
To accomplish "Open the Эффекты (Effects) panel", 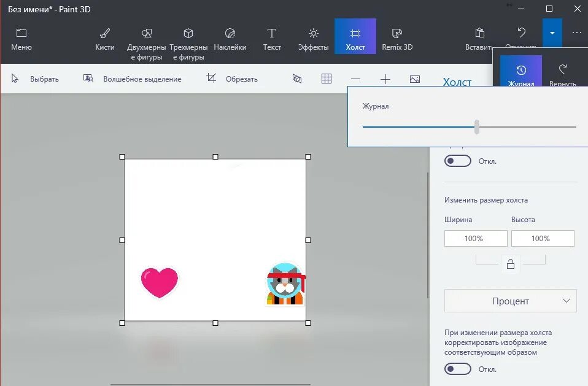I will point(312,36).
